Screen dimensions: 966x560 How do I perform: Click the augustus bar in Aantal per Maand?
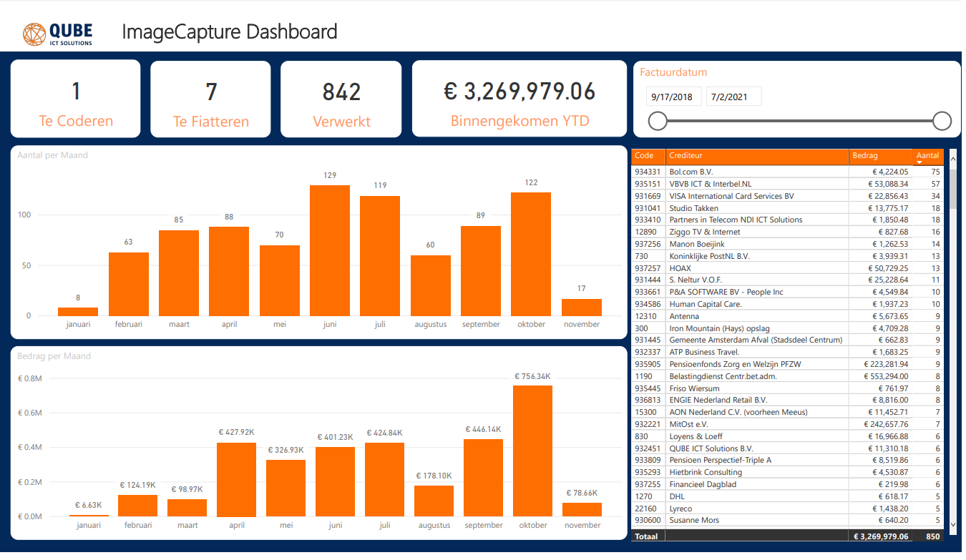pos(431,285)
